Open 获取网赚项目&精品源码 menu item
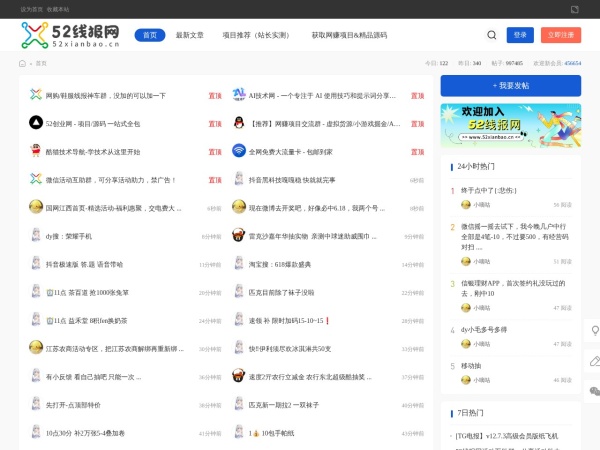Screen dimensions: 600x450 pyautogui.click(x=349, y=35)
